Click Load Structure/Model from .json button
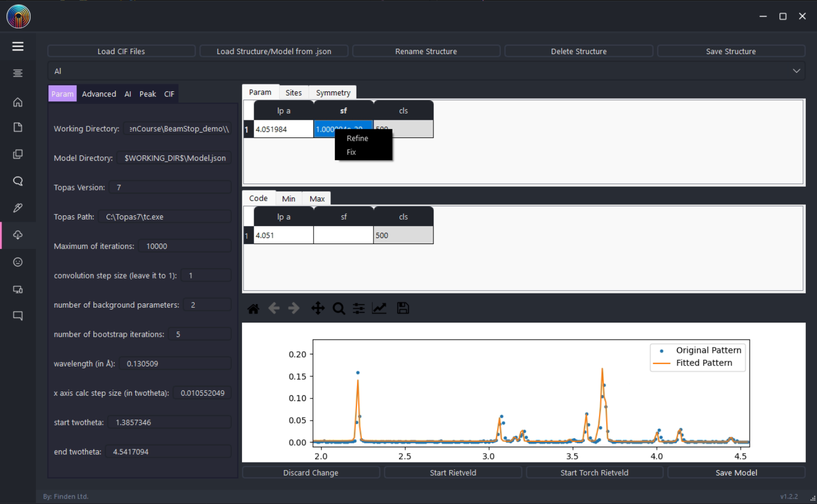 tap(274, 51)
